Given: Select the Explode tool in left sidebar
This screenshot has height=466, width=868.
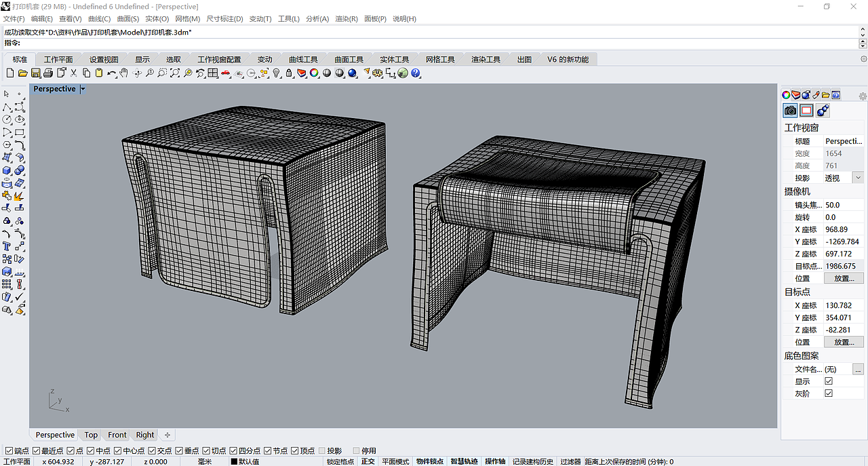Looking at the screenshot, I should tap(19, 195).
